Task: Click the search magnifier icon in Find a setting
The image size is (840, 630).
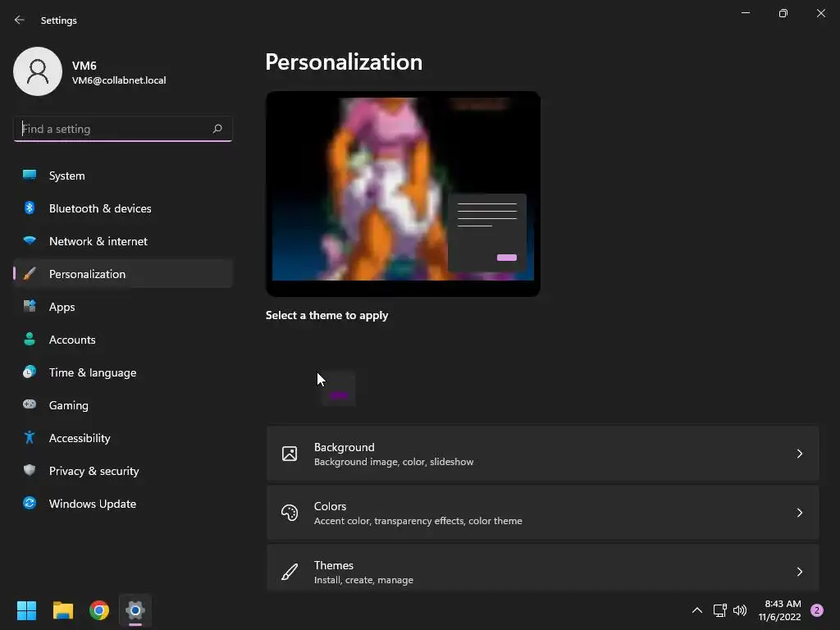Action: (217, 129)
